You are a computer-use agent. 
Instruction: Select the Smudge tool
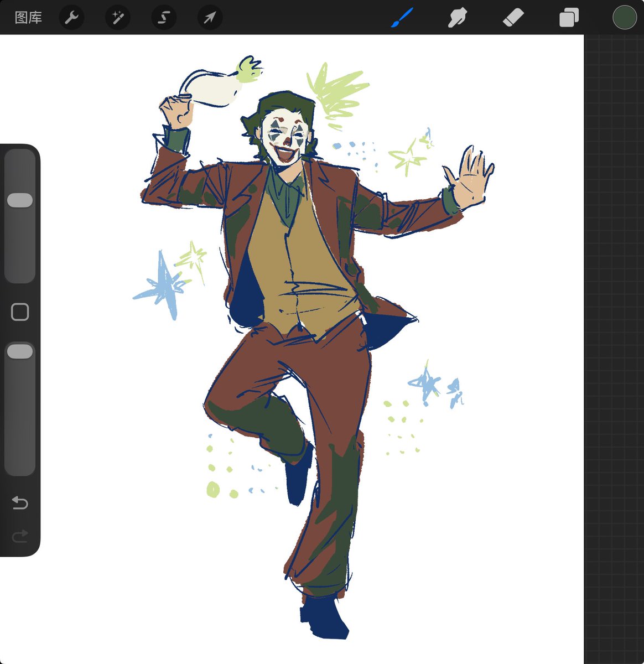[458, 18]
